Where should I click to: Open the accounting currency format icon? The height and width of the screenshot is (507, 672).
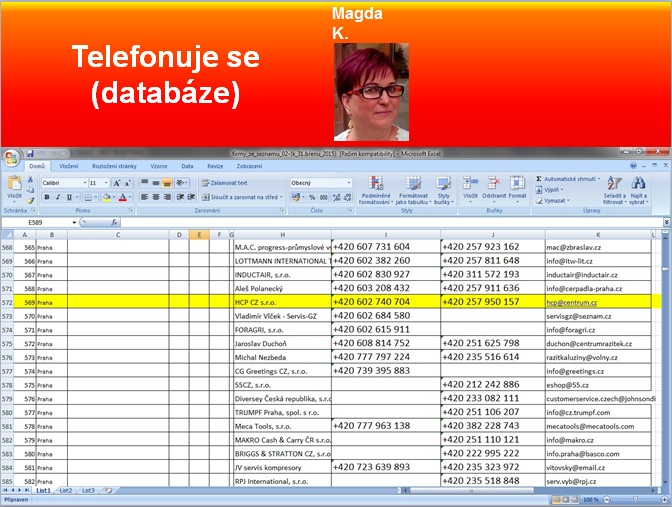coord(295,197)
